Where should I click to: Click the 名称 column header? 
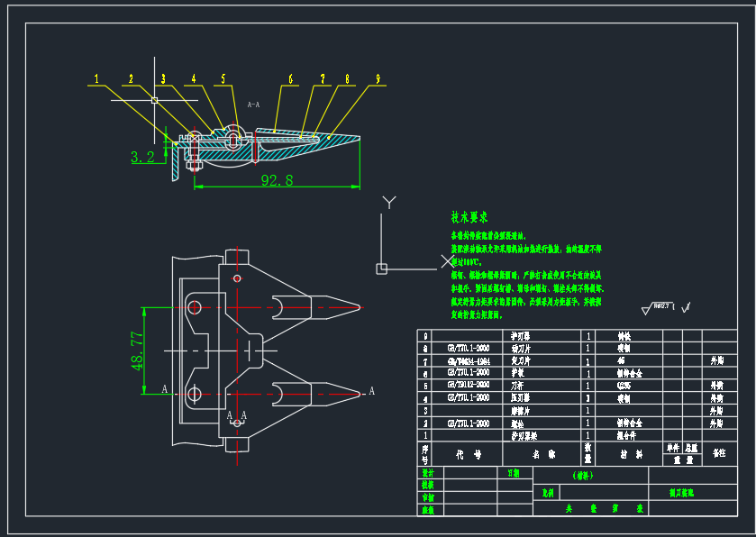(543, 454)
